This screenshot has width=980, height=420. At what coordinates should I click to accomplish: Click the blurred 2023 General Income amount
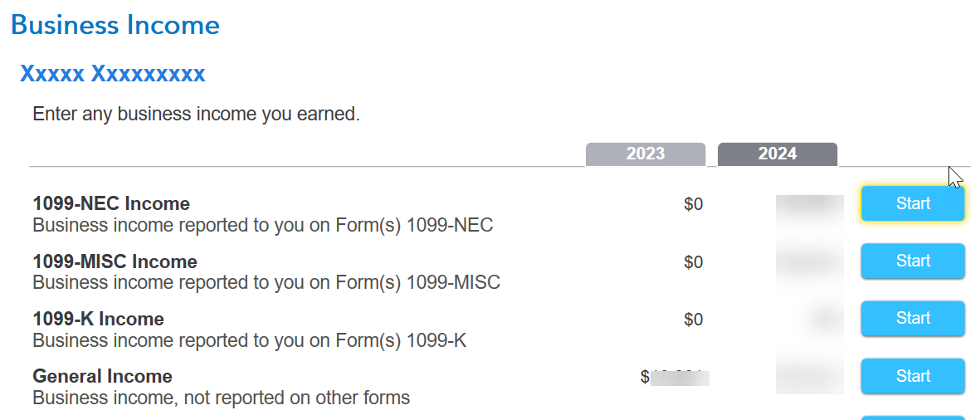click(x=675, y=377)
